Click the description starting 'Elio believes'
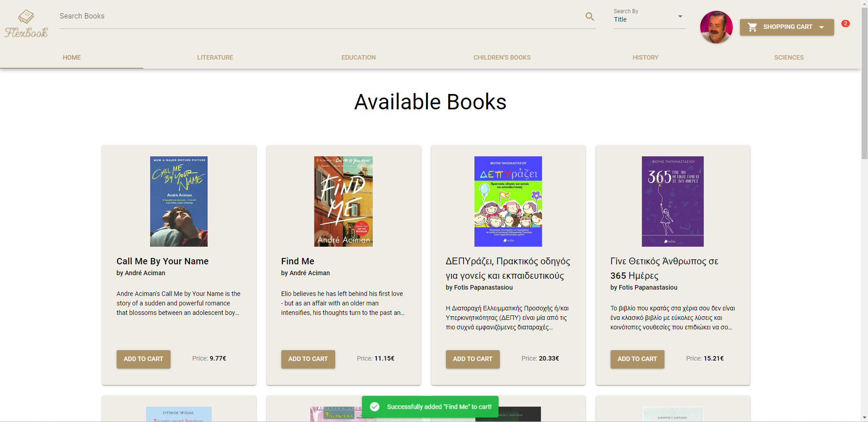This screenshot has width=868, height=422. pyautogui.click(x=343, y=303)
